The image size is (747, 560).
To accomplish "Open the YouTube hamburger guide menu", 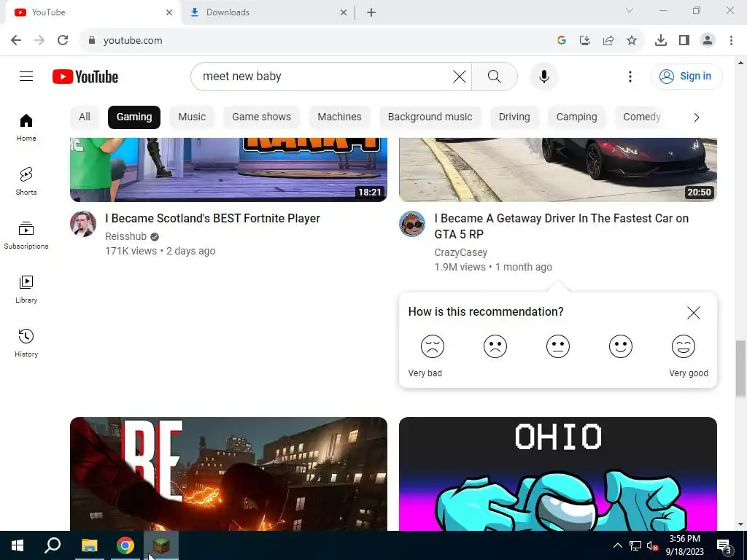I will point(26,76).
